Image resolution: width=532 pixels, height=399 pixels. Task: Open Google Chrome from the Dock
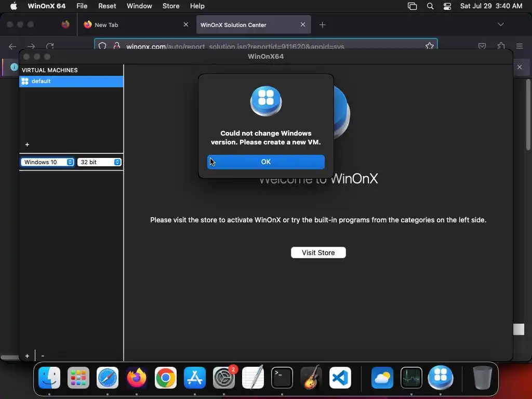[166, 378]
